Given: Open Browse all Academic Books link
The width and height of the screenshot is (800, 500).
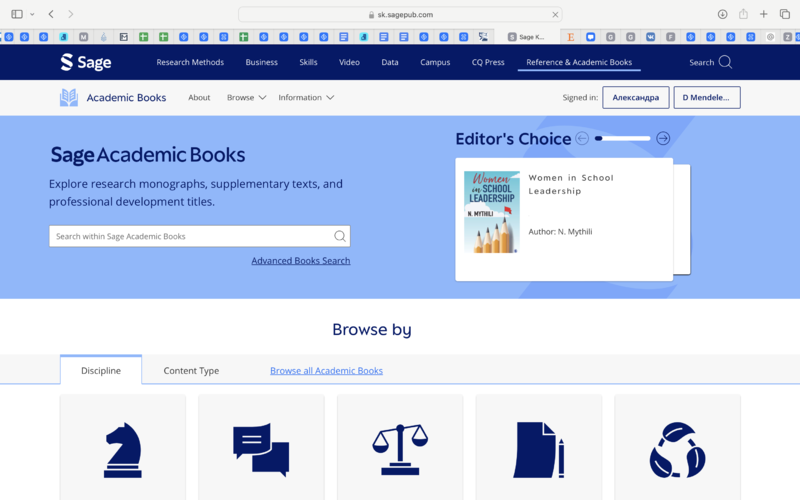Looking at the screenshot, I should pos(327,371).
